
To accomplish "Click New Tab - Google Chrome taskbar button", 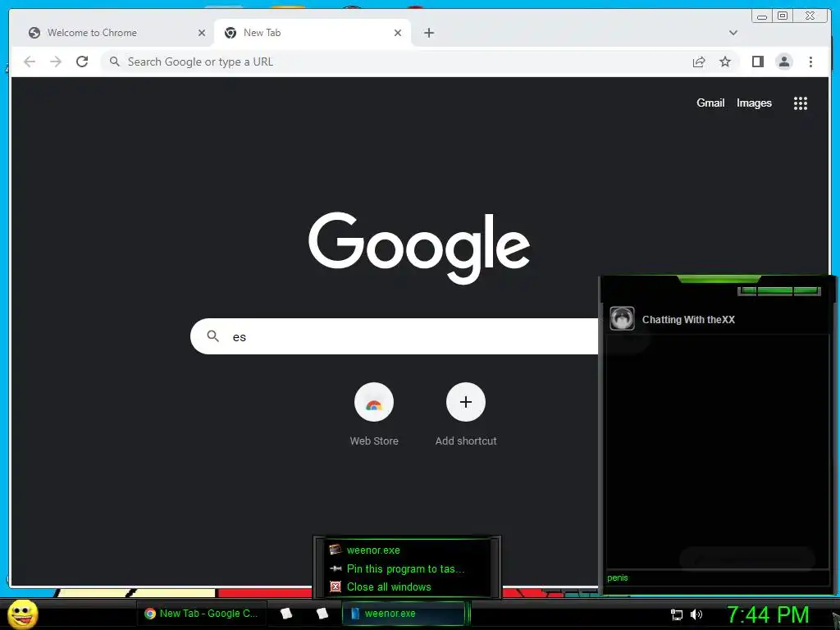I will [202, 614].
